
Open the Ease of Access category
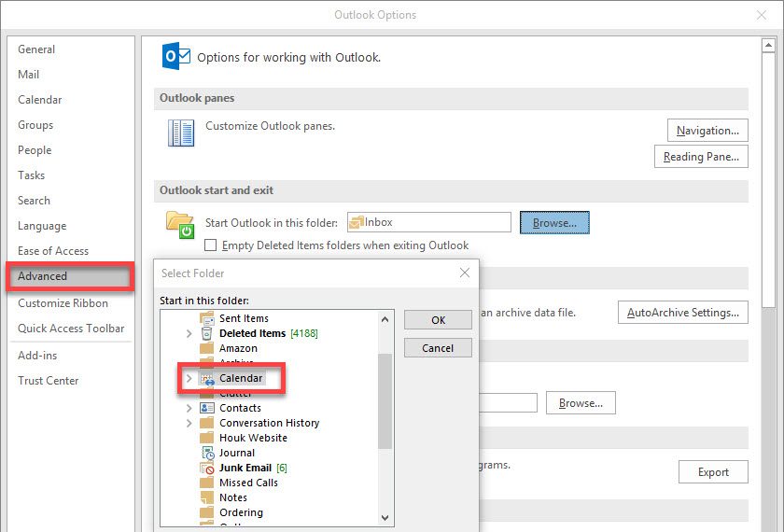click(53, 250)
